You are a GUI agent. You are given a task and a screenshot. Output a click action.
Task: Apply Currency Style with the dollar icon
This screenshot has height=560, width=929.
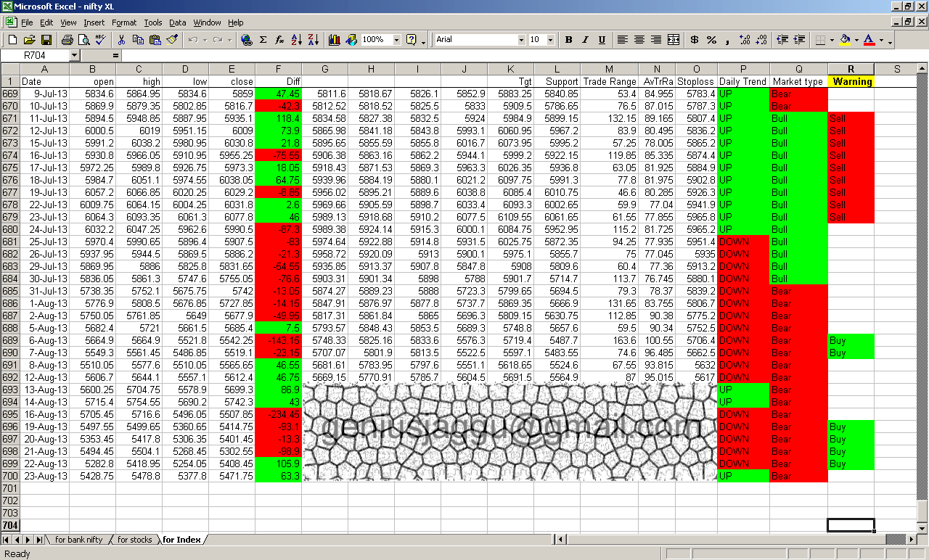[x=695, y=40]
